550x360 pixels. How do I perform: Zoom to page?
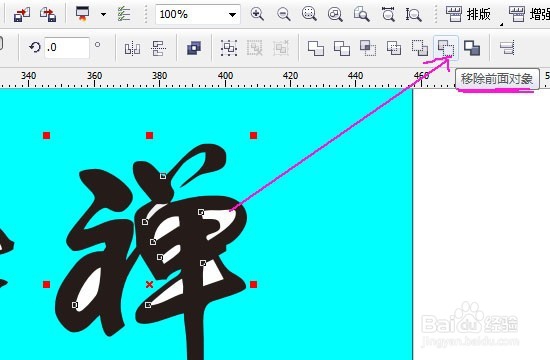pos(361,14)
